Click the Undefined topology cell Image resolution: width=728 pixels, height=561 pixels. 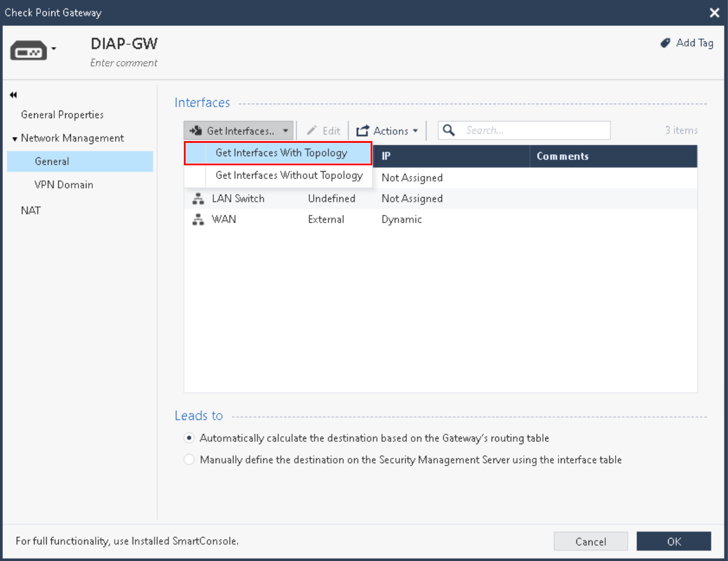331,199
